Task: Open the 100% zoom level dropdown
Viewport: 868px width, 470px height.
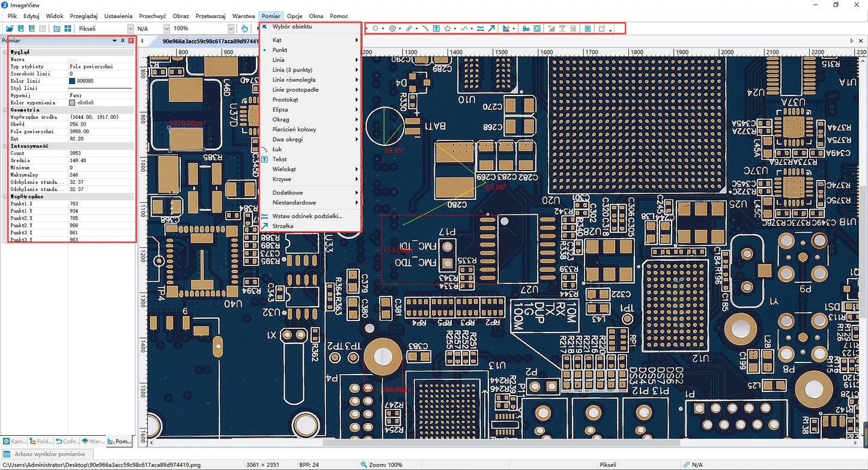Action: [232, 28]
